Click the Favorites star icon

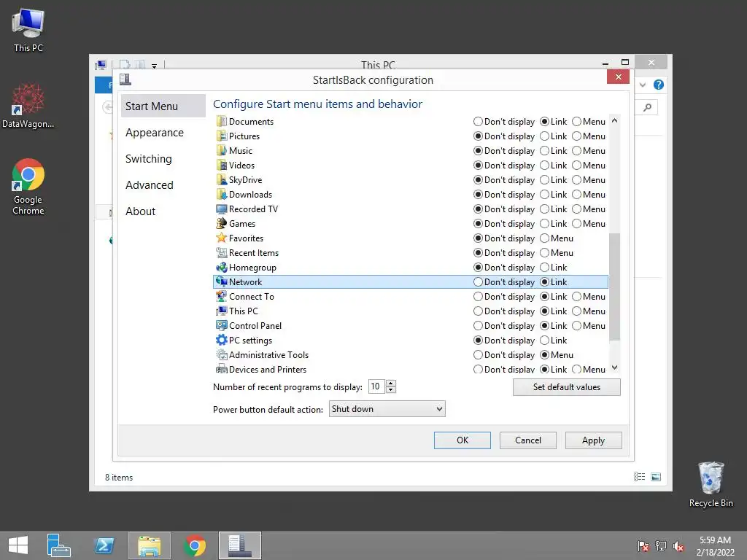(222, 238)
